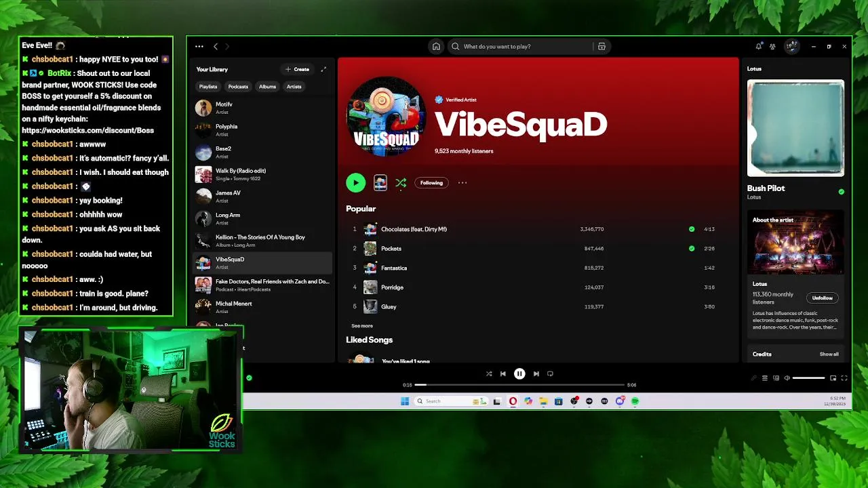Toggle liked checkmark on Pockets row
This screenshot has height=488, width=868.
692,249
